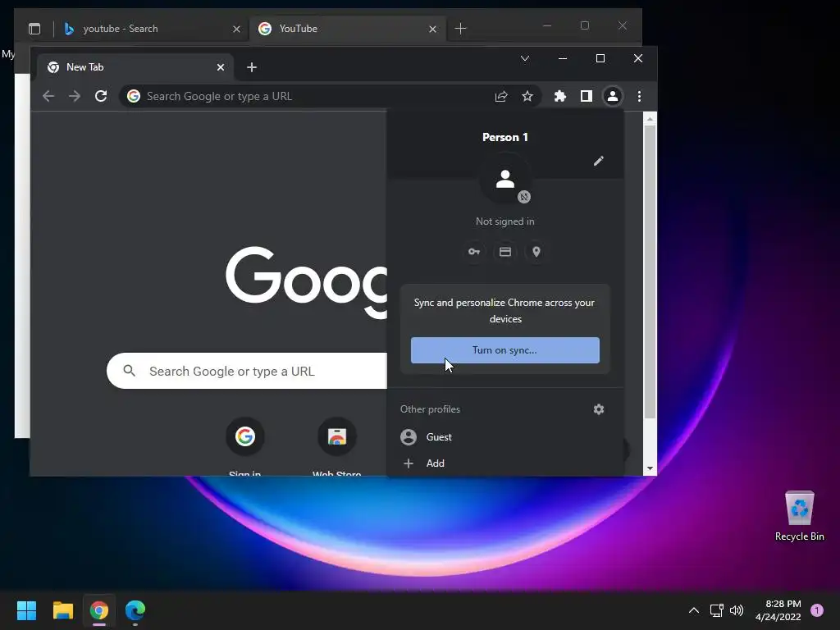
Task: Click the Chrome back arrow
Action: (48, 97)
